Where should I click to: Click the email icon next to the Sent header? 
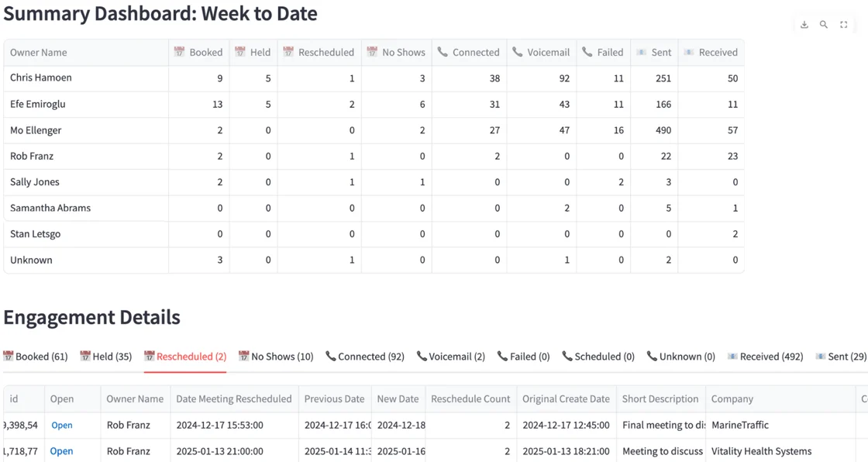tap(642, 52)
